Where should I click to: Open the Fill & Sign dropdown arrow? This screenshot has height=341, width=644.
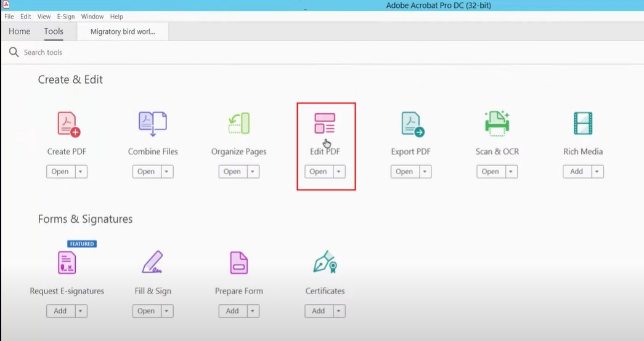tap(167, 311)
